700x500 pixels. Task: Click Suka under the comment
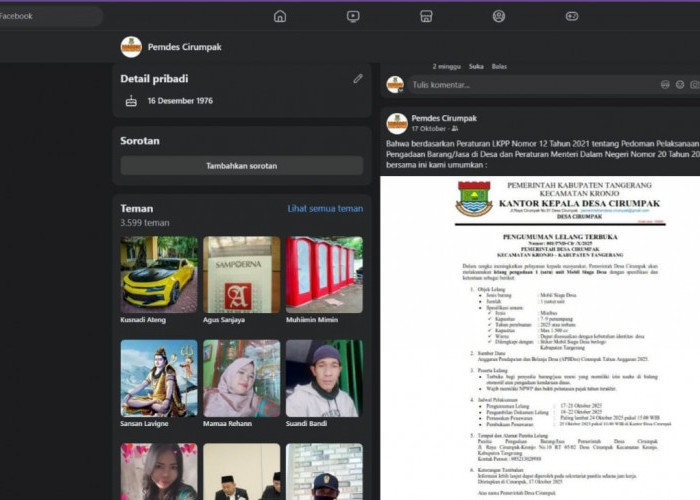(x=476, y=66)
